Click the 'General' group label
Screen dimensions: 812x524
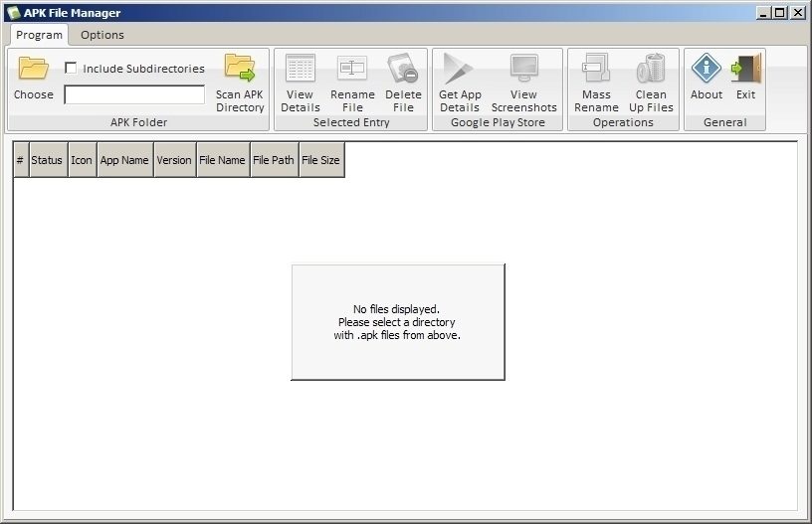point(725,122)
